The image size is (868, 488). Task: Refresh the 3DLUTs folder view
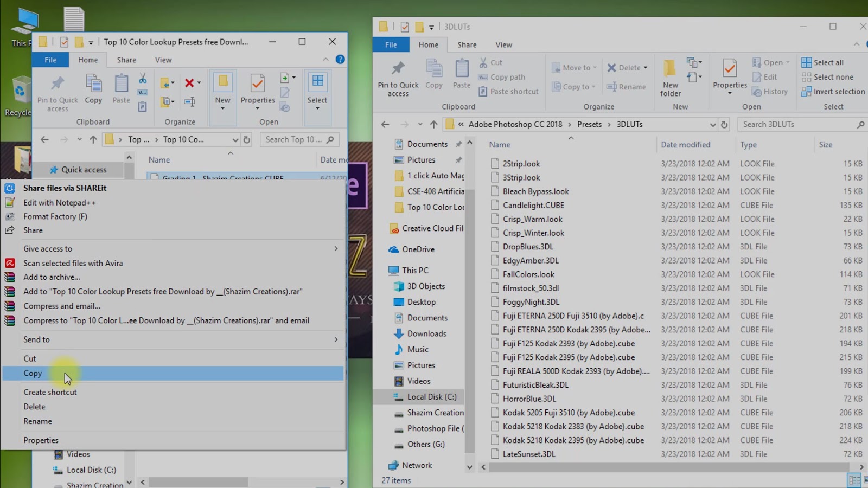click(x=724, y=124)
